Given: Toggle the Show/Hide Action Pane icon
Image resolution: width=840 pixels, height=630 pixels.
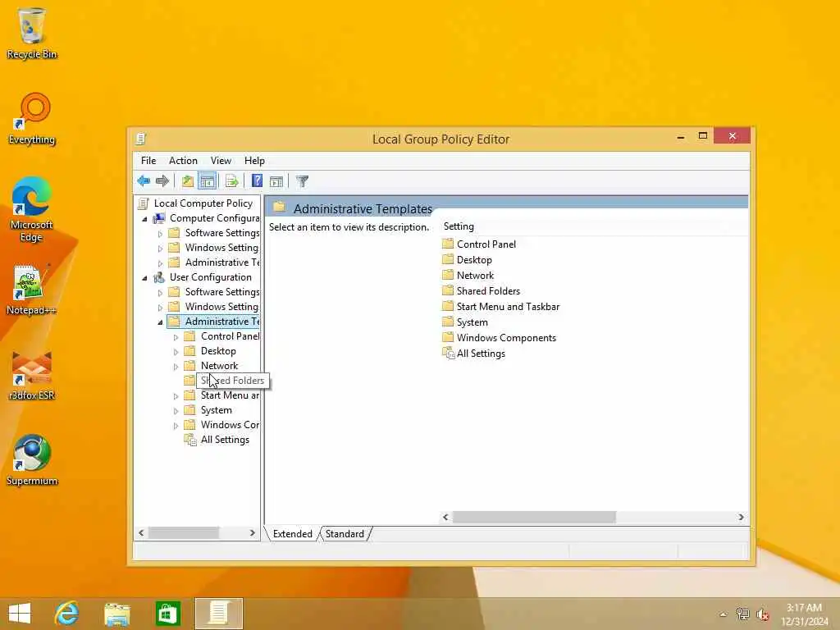Looking at the screenshot, I should tap(276, 181).
